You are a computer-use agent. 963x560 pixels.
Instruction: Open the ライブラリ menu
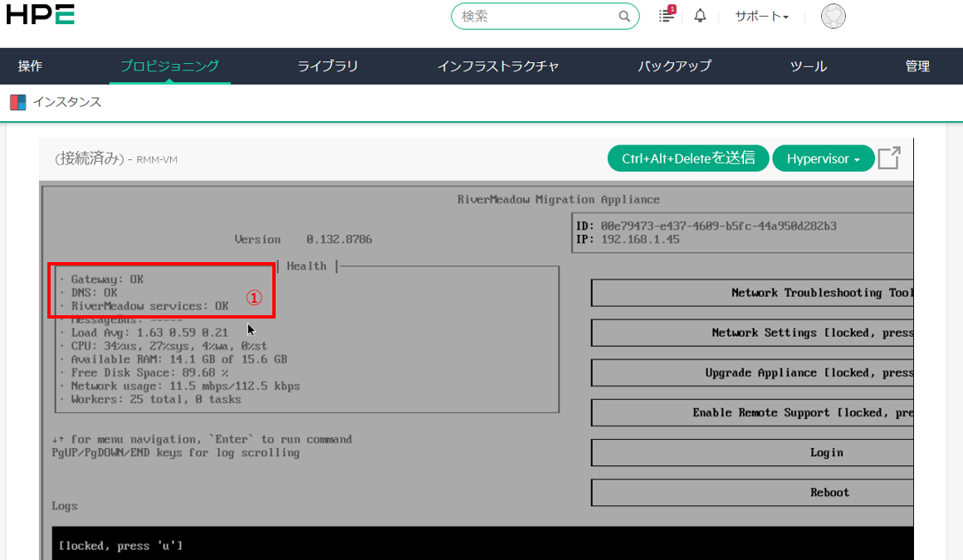coord(328,66)
